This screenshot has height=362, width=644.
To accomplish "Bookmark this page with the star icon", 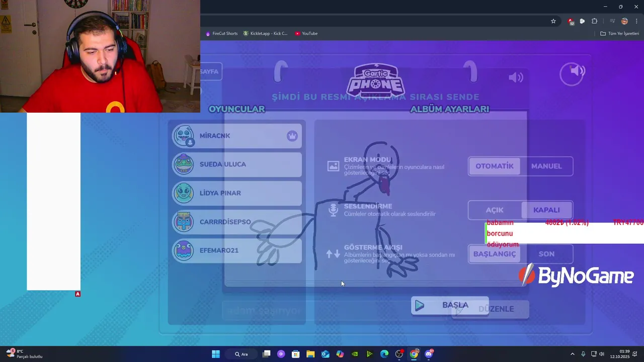I will pyautogui.click(x=553, y=21).
